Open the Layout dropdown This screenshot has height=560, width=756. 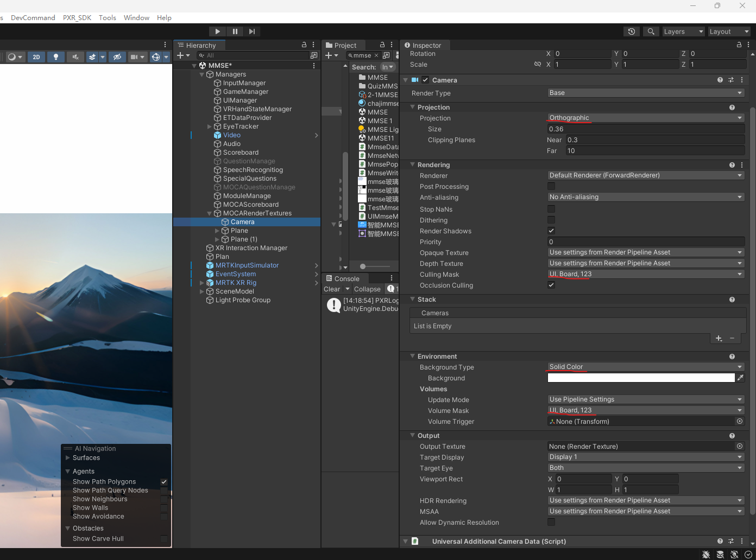pyautogui.click(x=729, y=31)
